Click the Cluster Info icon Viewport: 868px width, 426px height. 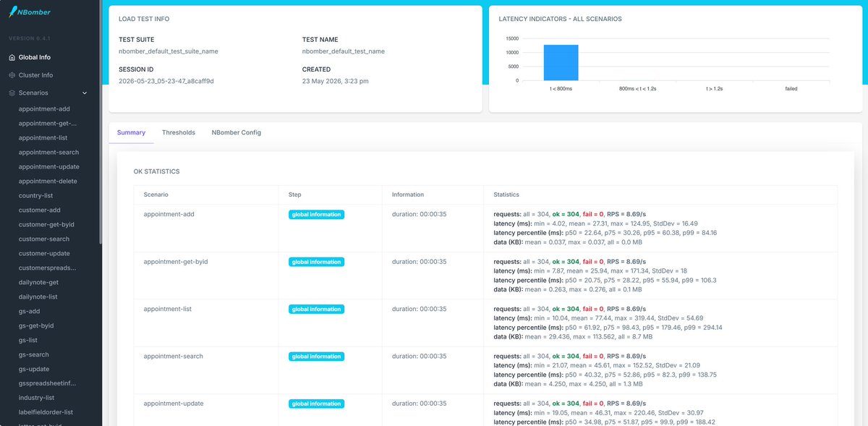click(12, 75)
